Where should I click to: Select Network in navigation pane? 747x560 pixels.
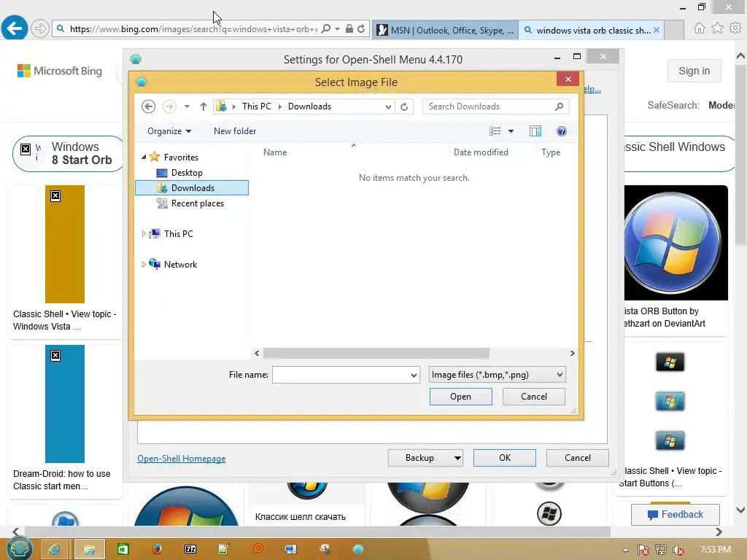pyautogui.click(x=180, y=264)
